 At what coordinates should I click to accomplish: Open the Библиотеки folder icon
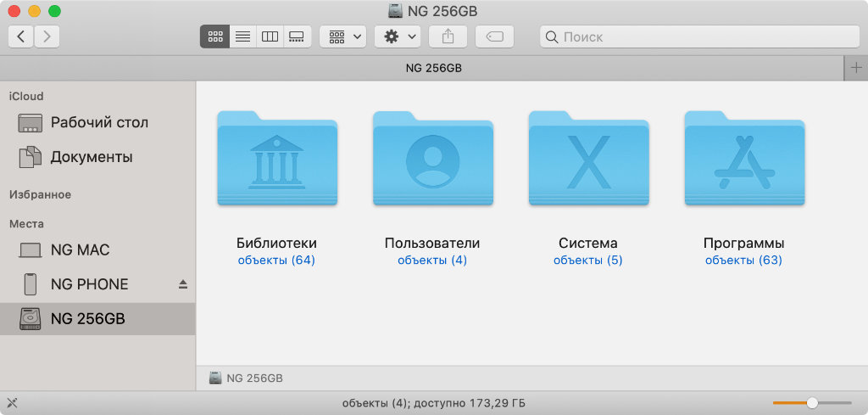click(277, 160)
